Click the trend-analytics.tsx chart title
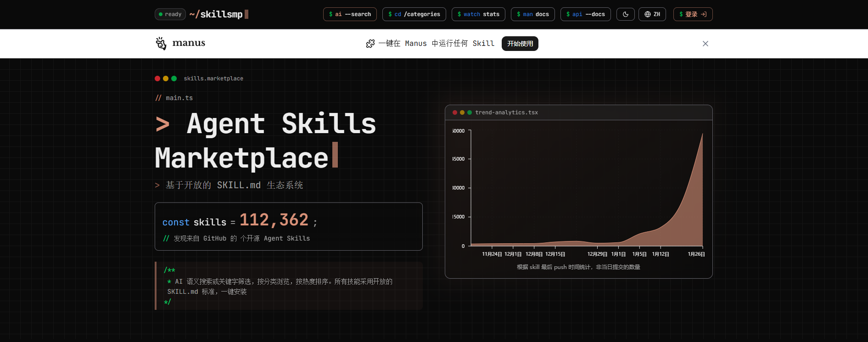This screenshot has height=342, width=868. pos(507,112)
